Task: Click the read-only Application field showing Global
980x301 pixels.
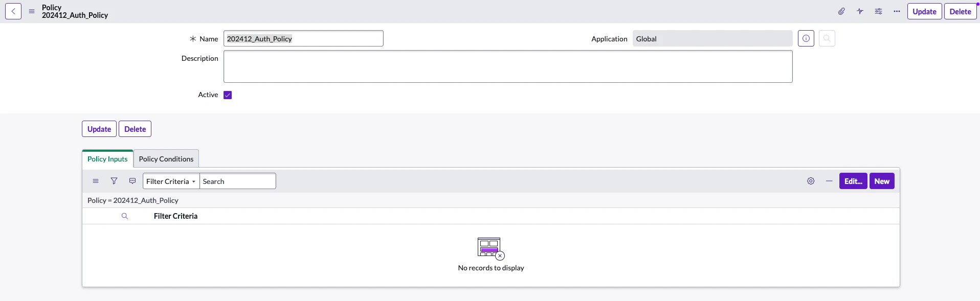Action: (712, 38)
